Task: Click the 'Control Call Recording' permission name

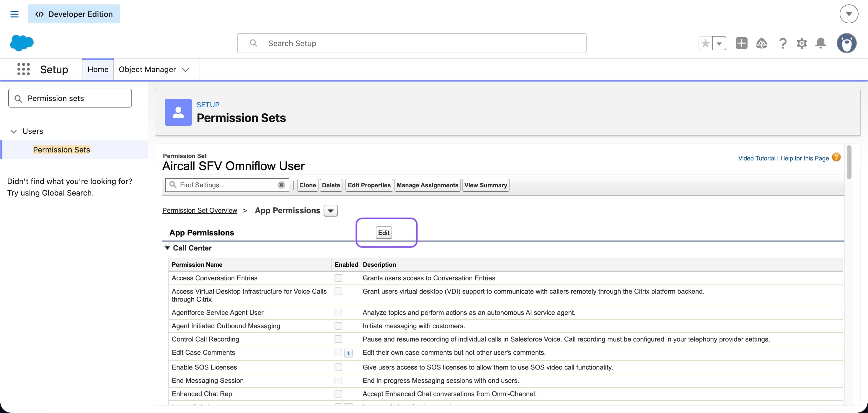Action: [x=205, y=339]
